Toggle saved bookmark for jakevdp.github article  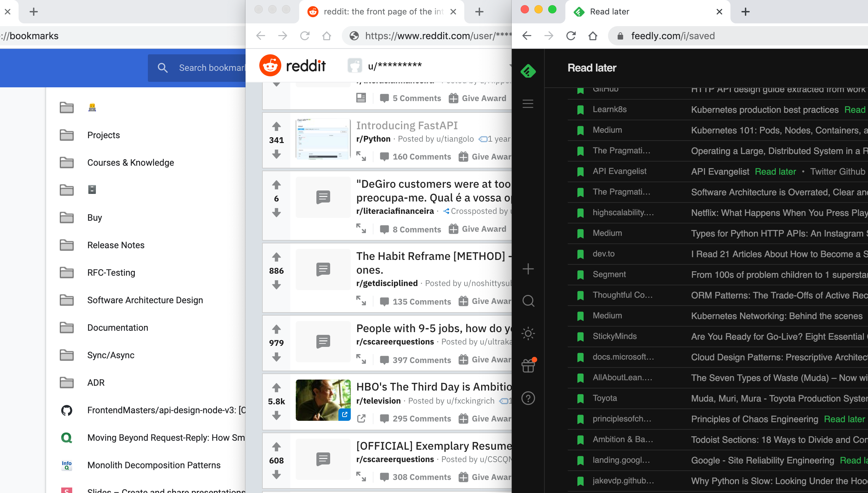click(581, 481)
